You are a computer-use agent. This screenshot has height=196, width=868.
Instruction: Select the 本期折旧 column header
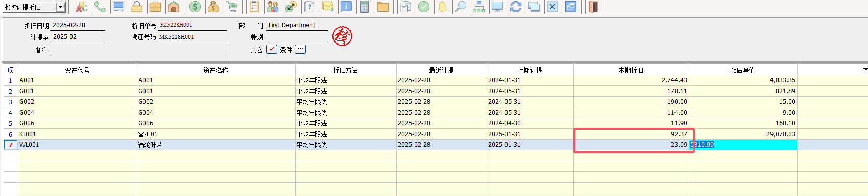pyautogui.click(x=631, y=70)
